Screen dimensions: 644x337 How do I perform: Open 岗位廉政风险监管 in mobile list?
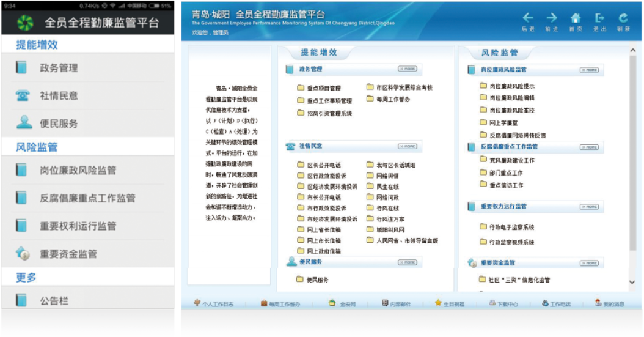click(87, 170)
